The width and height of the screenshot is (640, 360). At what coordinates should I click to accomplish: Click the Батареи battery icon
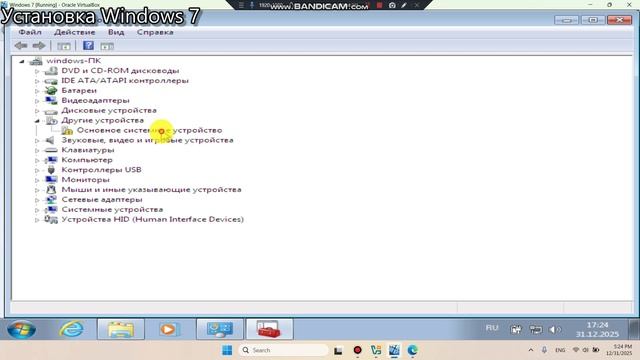51,91
